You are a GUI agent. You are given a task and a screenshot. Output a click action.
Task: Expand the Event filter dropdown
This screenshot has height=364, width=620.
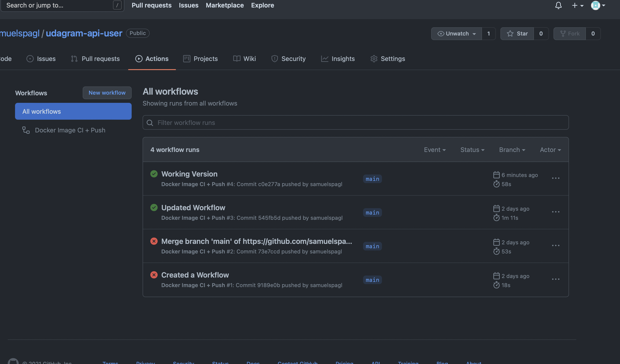click(435, 150)
